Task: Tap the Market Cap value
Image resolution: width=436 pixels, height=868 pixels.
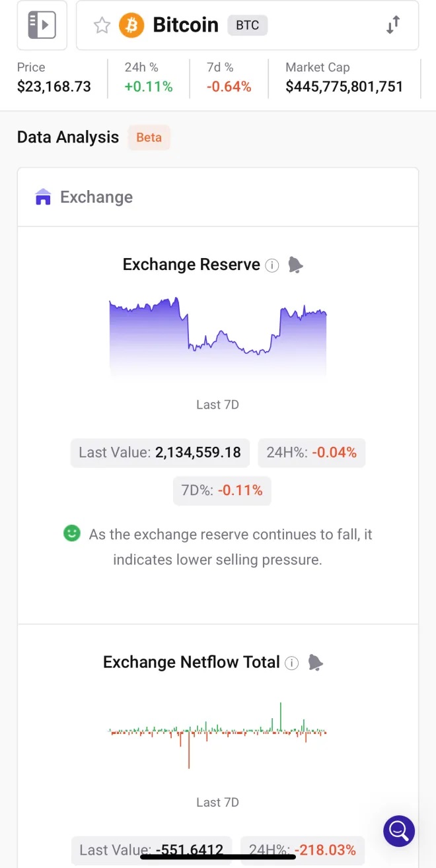Action: click(344, 86)
